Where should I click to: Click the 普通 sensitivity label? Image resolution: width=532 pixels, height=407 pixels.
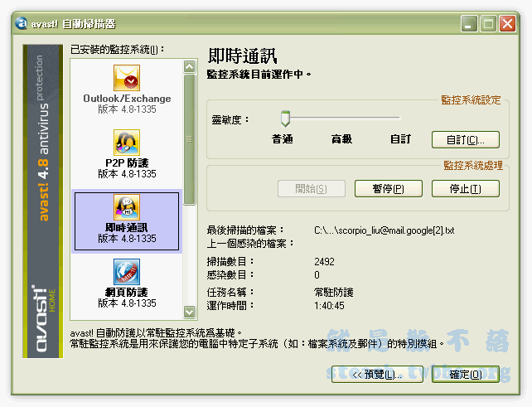[283, 138]
